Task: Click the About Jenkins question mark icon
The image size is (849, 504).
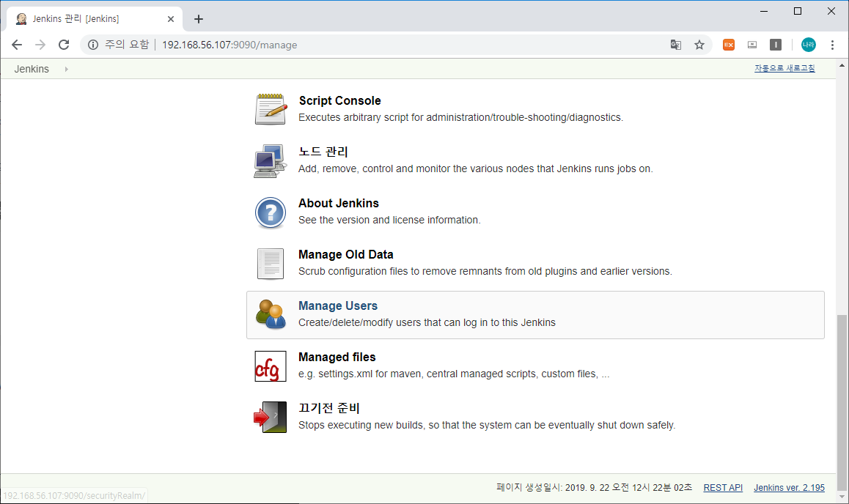Action: 271,212
